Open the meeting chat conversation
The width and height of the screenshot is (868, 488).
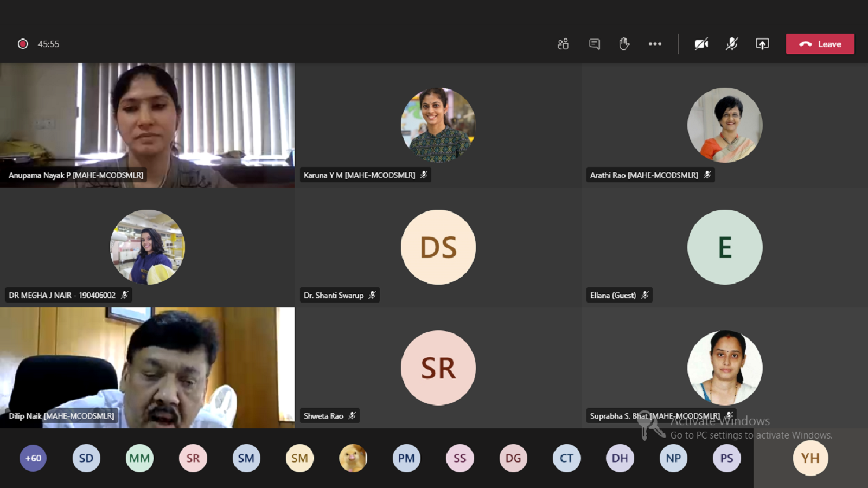click(x=595, y=44)
